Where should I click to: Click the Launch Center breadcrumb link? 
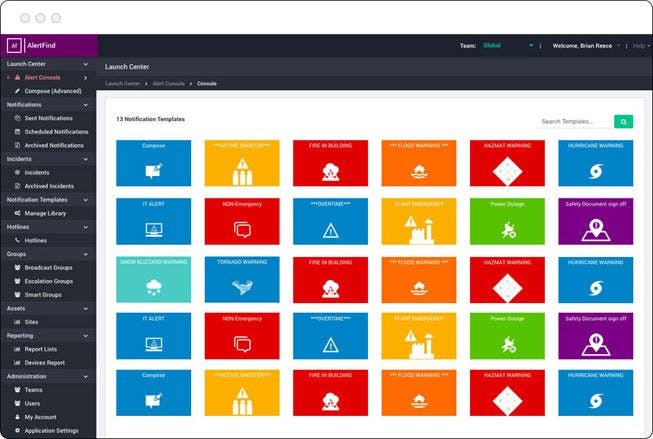(x=122, y=84)
